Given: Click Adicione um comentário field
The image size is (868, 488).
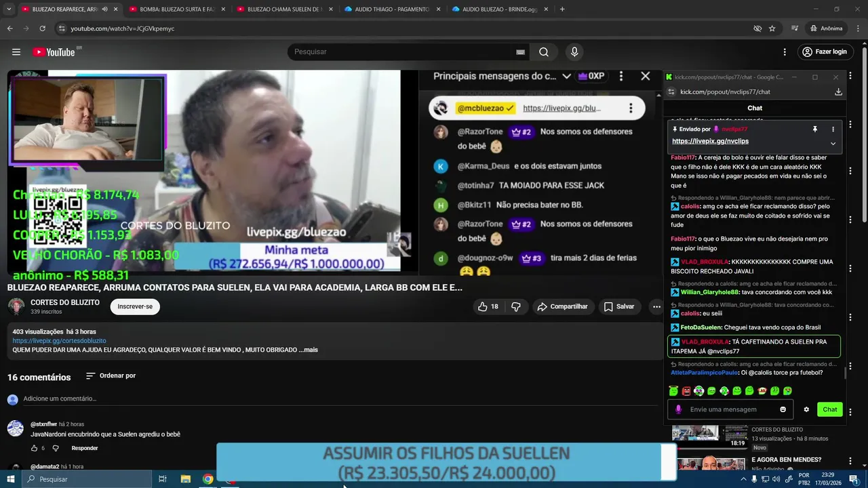Looking at the screenshot, I should (339, 399).
